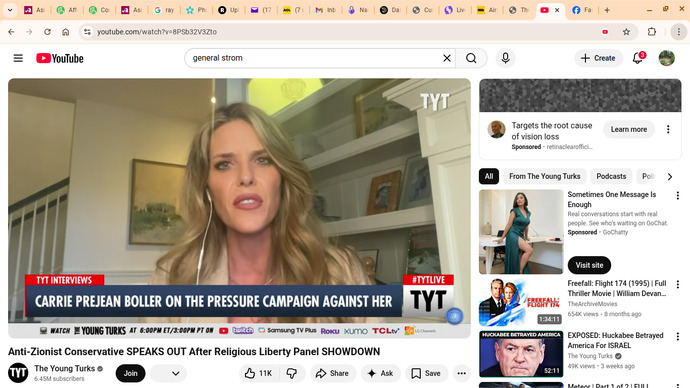Go back in browser

[x=11, y=32]
